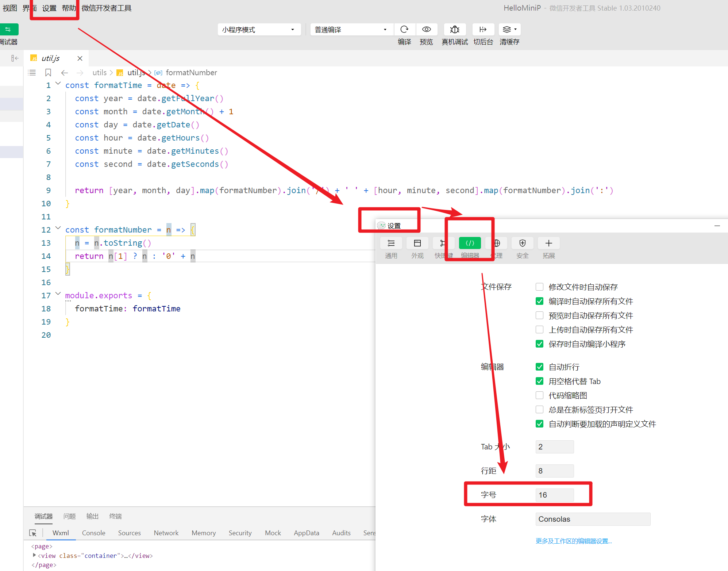
Task: Click the bookmark icon in editor breadcrumb
Action: pyautogui.click(x=48, y=73)
